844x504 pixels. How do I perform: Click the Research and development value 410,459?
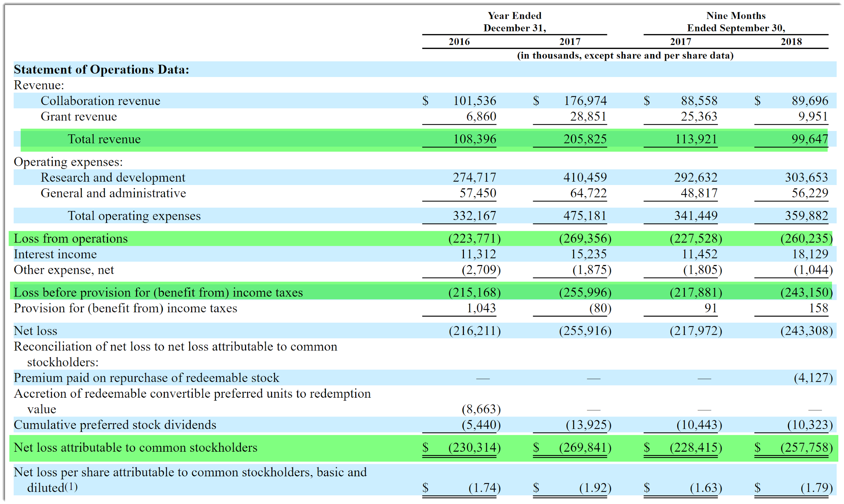[585, 177]
